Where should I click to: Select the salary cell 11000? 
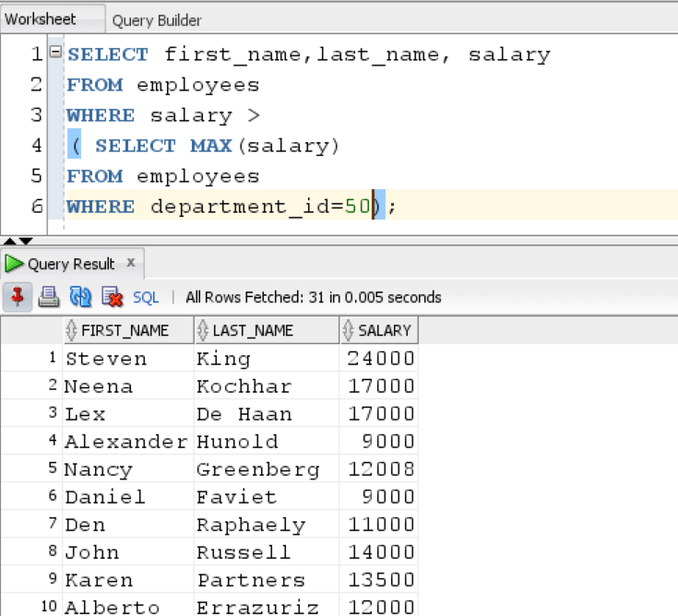(x=379, y=525)
